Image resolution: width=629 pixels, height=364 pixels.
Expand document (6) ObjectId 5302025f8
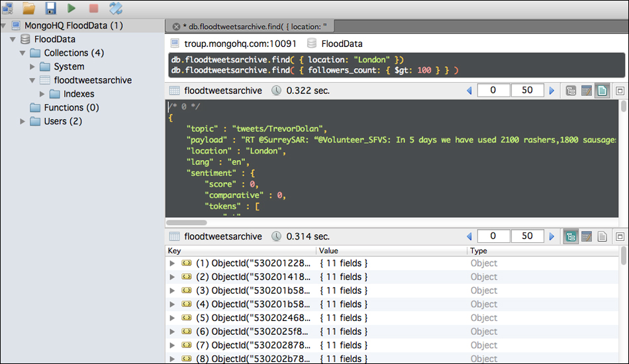pos(172,332)
